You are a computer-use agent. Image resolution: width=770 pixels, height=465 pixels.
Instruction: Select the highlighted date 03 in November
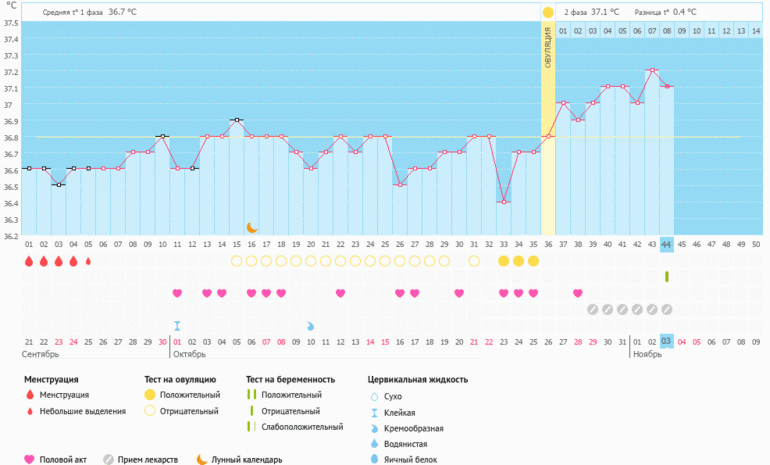click(667, 342)
